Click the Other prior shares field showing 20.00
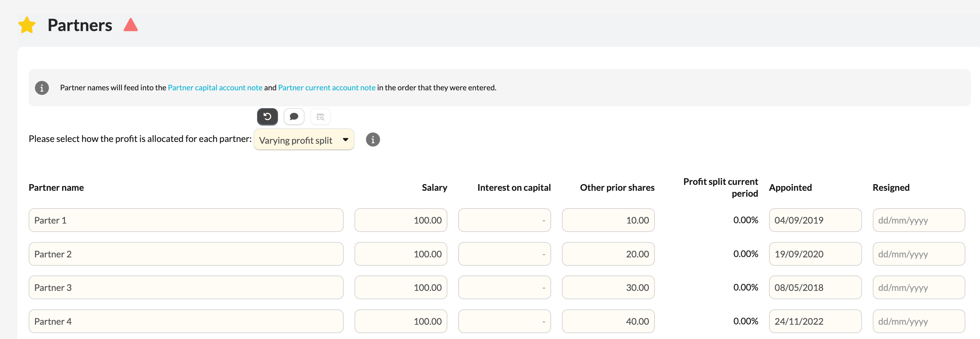 [x=608, y=254]
